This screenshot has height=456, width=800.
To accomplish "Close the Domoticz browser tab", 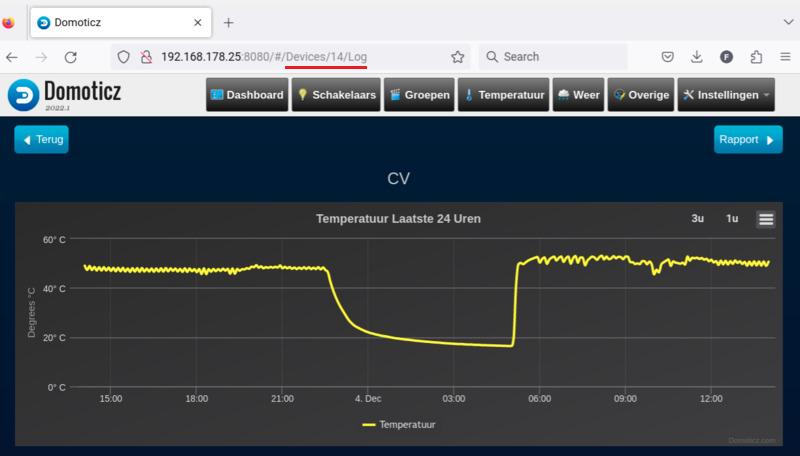I will pyautogui.click(x=197, y=22).
